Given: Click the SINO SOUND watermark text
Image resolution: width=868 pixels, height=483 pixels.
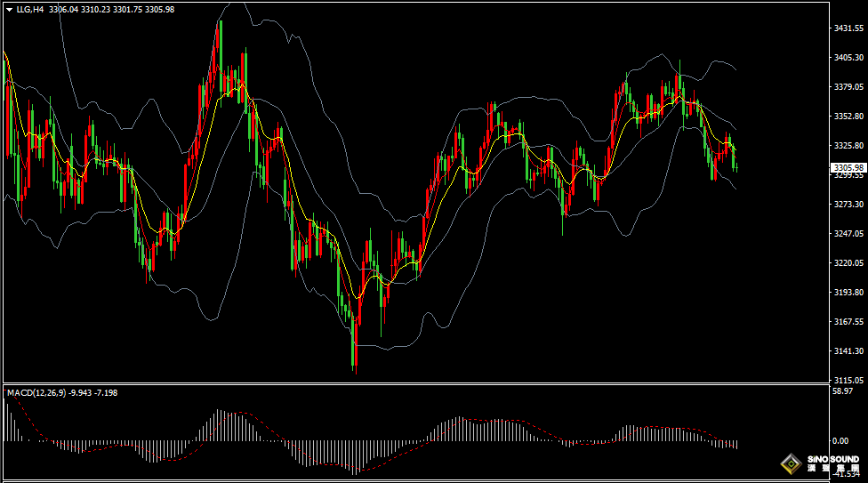Looking at the screenshot, I should click(832, 461).
